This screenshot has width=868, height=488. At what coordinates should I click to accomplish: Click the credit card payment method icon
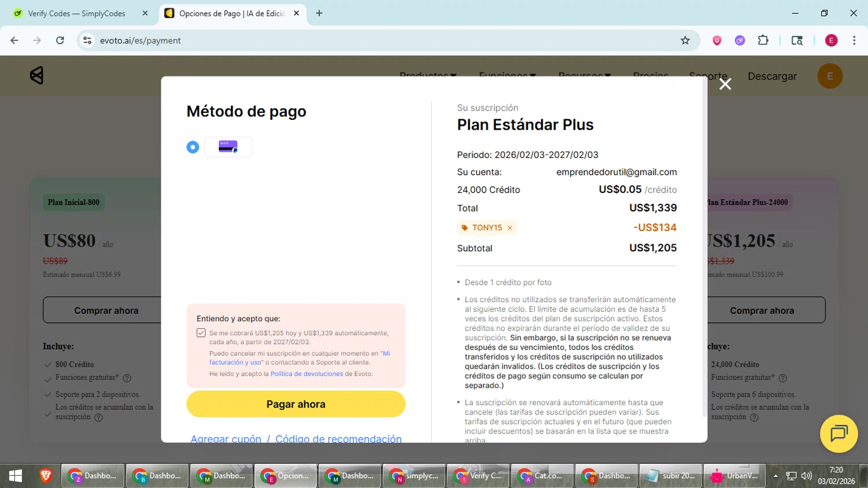pyautogui.click(x=228, y=147)
